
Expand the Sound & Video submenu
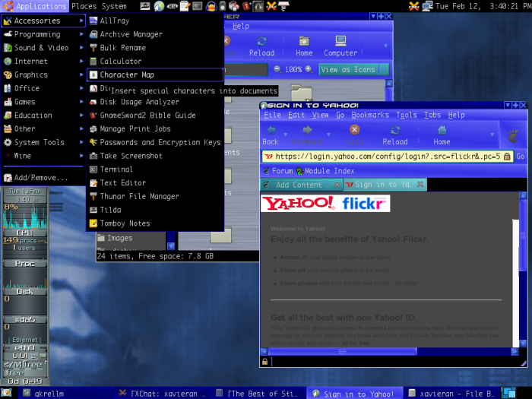pos(43,48)
